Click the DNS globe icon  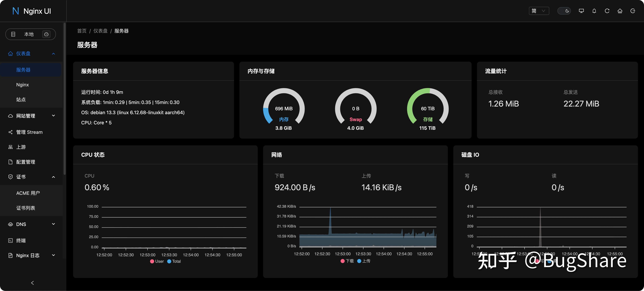[10, 224]
